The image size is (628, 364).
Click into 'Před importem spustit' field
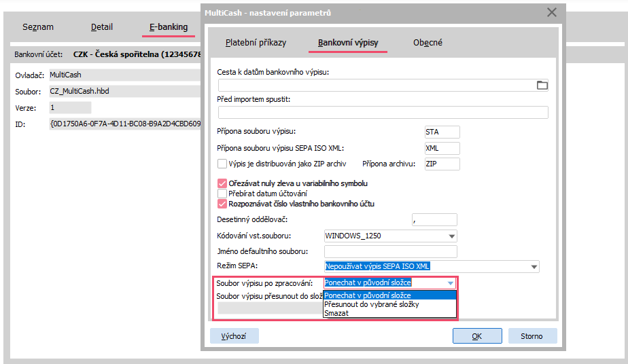click(383, 113)
